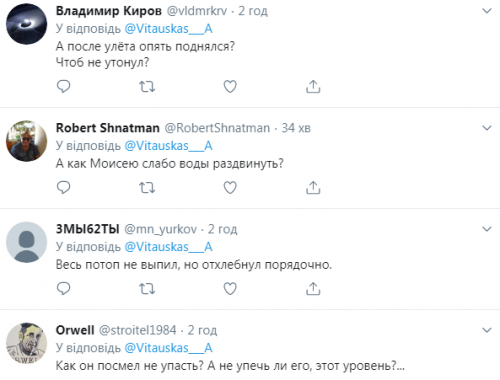Reply to the ЗМЫ62ТЫ tweet
Image resolution: width=500 pixels, height=380 pixels.
tap(63, 288)
